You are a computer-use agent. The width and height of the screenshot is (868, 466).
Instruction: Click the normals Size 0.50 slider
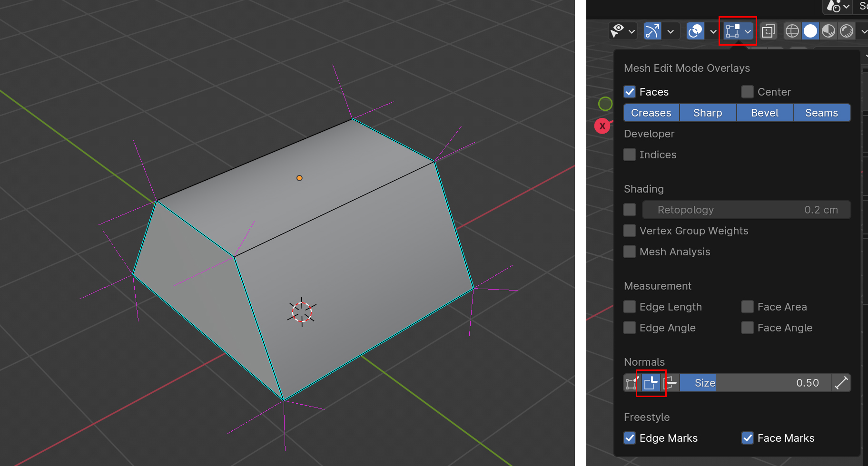756,383
